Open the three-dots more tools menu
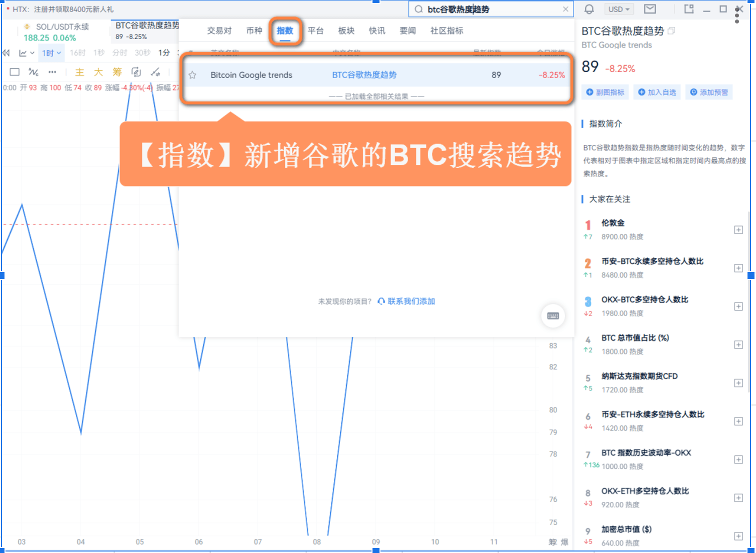 [52, 72]
